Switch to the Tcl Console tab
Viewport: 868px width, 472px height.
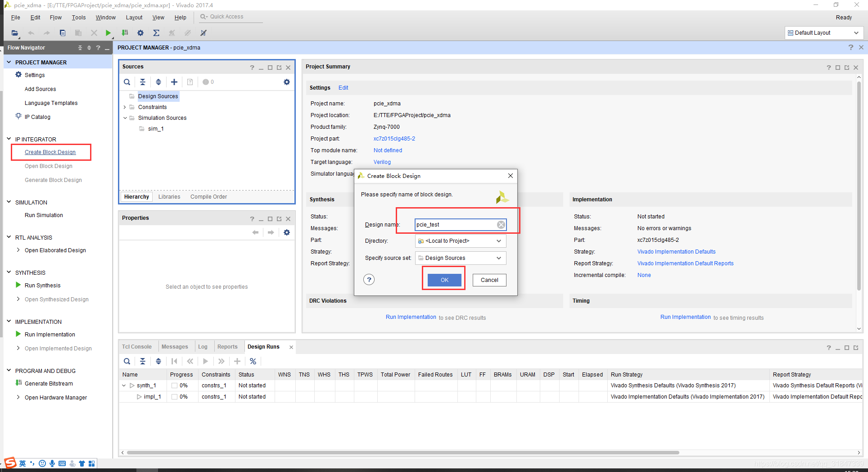click(x=137, y=347)
